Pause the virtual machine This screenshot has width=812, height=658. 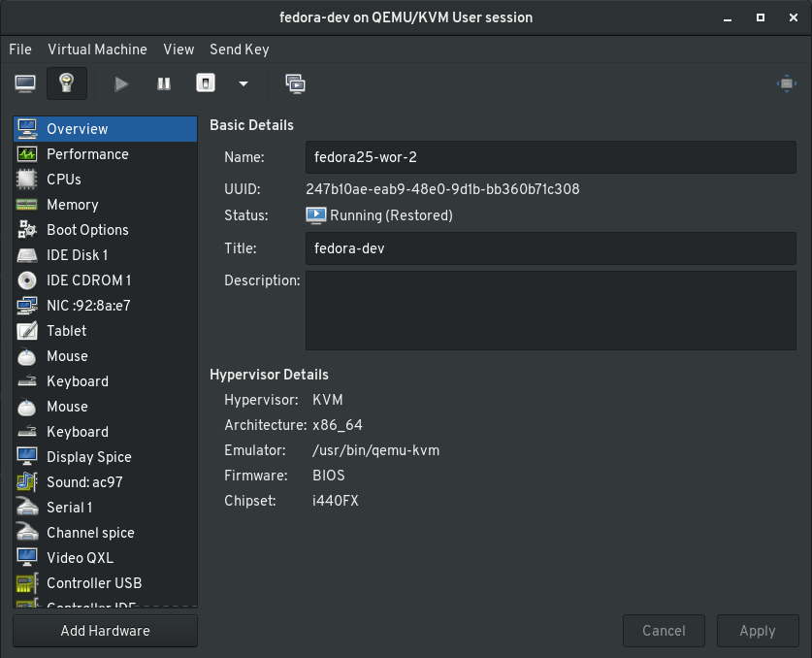point(164,83)
